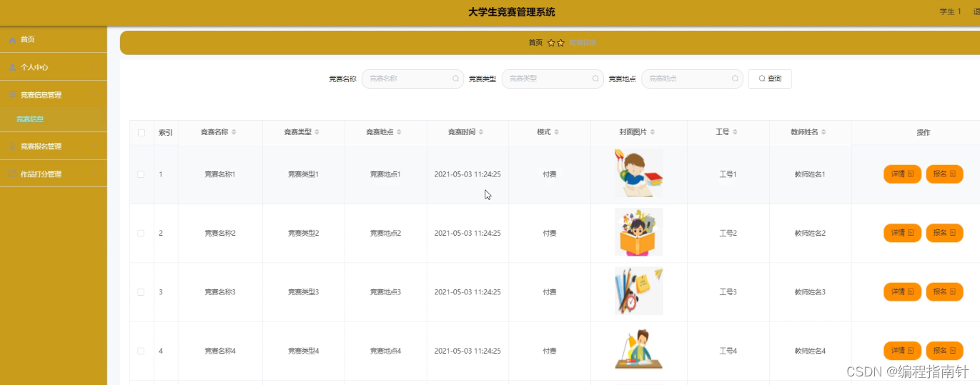Click the 学生 1 user label
This screenshot has width=980, height=385.
coord(950,11)
